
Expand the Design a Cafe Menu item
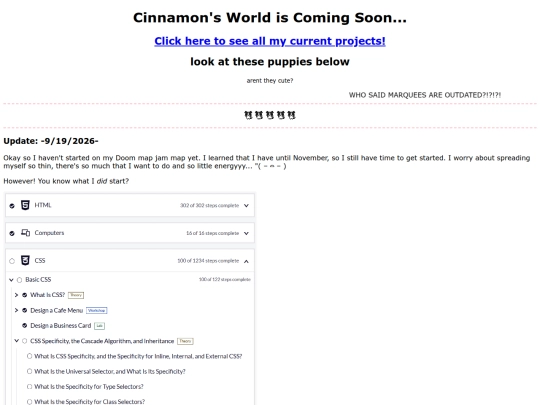tap(16, 310)
